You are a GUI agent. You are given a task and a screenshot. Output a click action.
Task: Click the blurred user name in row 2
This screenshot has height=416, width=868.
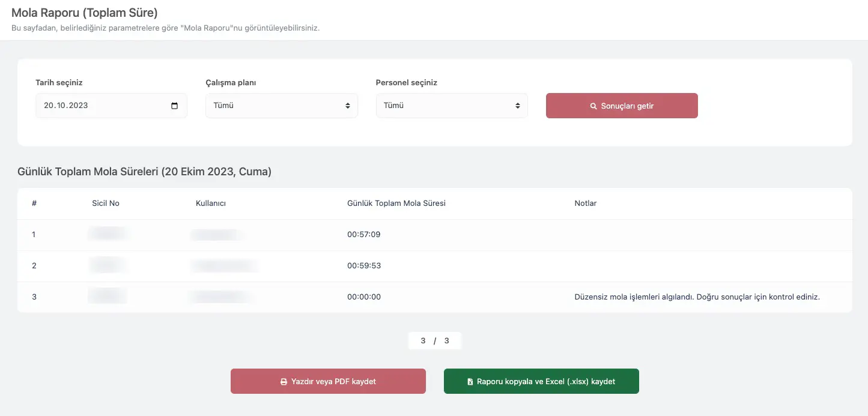pos(222,266)
